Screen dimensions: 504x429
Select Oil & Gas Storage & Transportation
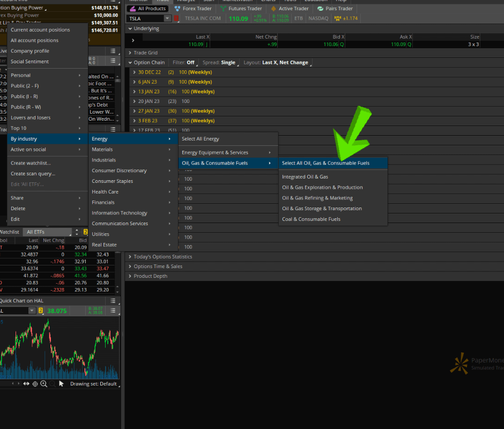tap(333, 209)
